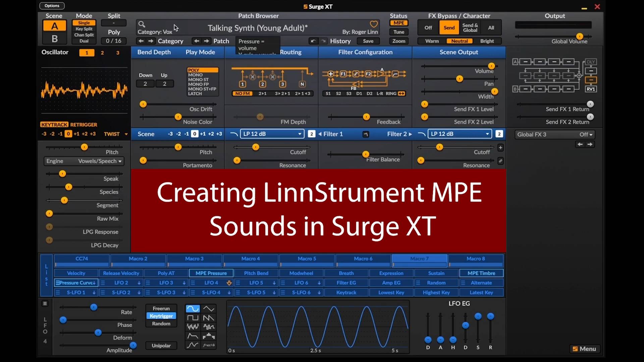Expand the Category dropdown in Patch Browser
This screenshot has width=644, height=362.
pos(170,41)
